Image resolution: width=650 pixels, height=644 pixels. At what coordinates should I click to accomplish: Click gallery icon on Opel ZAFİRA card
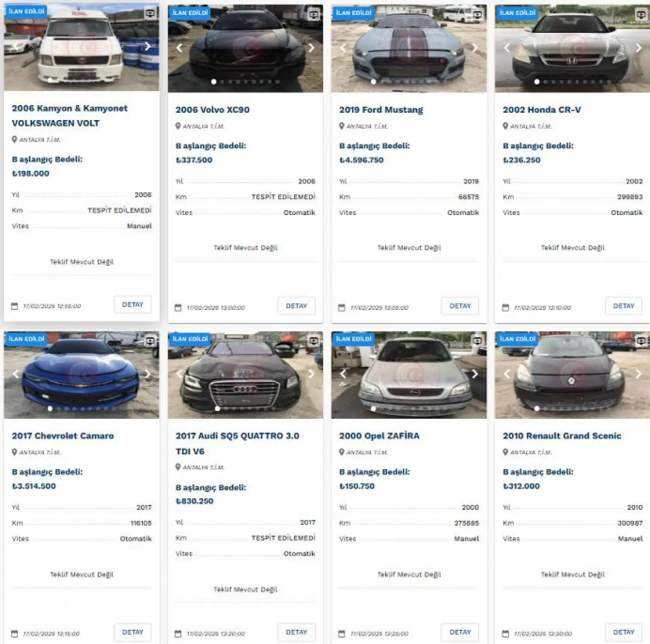tap(478, 341)
